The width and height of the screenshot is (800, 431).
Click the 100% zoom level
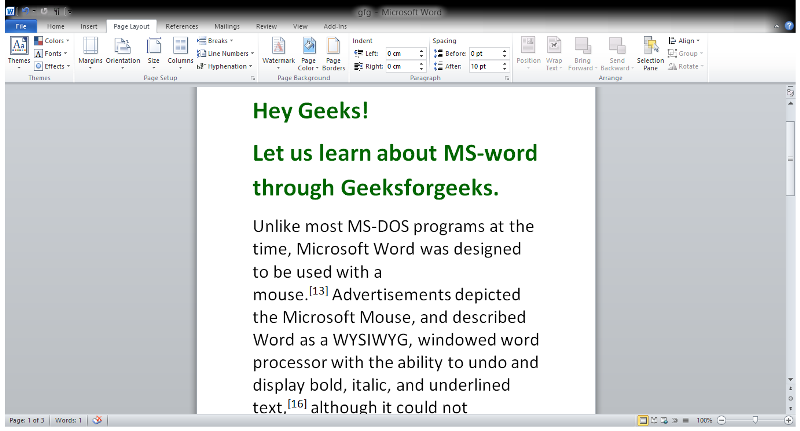click(704, 420)
